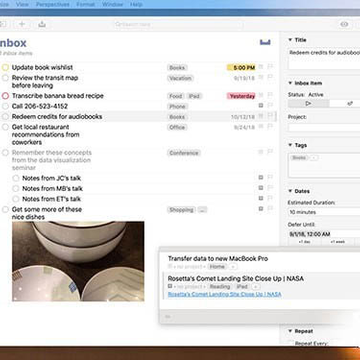
Task: Open the note icon on Notes from ET's talk
Action: (x=261, y=198)
